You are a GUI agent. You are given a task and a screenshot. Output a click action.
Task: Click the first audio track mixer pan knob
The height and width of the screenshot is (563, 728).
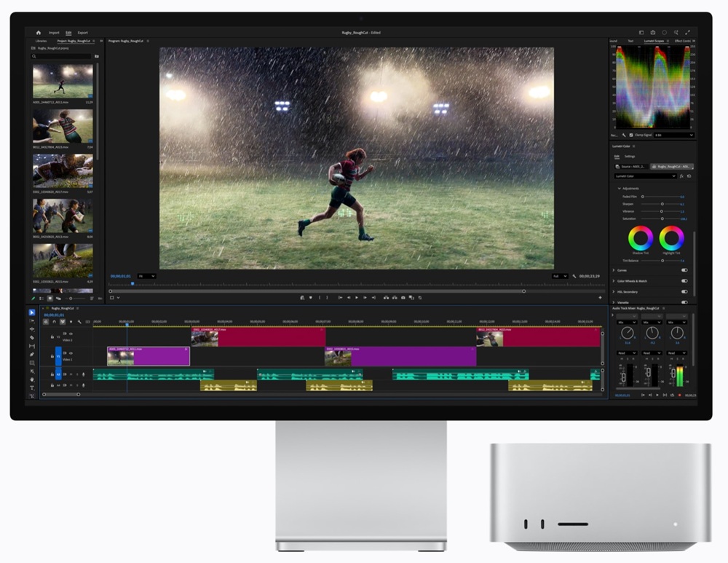coord(628,333)
